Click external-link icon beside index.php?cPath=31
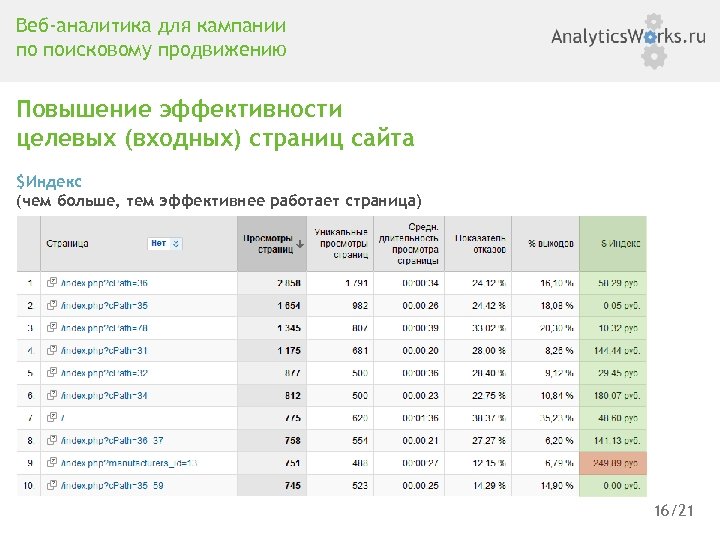 (52, 350)
